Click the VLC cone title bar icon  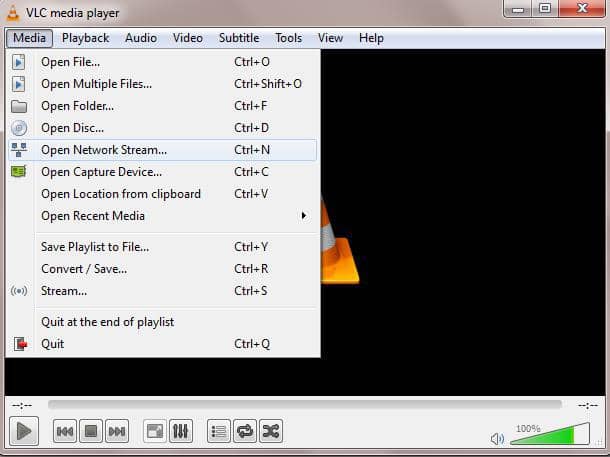(x=13, y=13)
